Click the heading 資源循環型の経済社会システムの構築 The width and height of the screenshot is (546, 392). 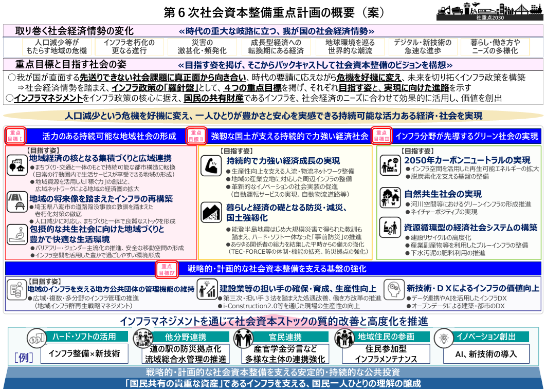471,228
